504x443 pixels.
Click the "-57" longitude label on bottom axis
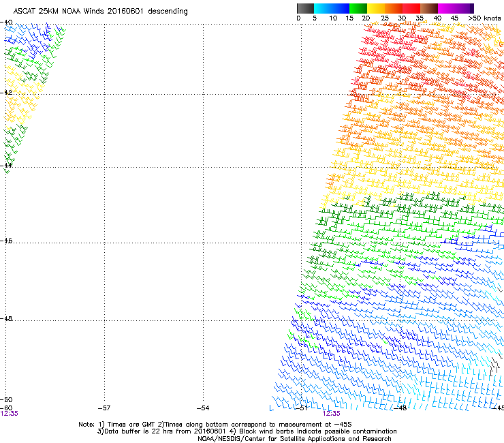coord(104,408)
